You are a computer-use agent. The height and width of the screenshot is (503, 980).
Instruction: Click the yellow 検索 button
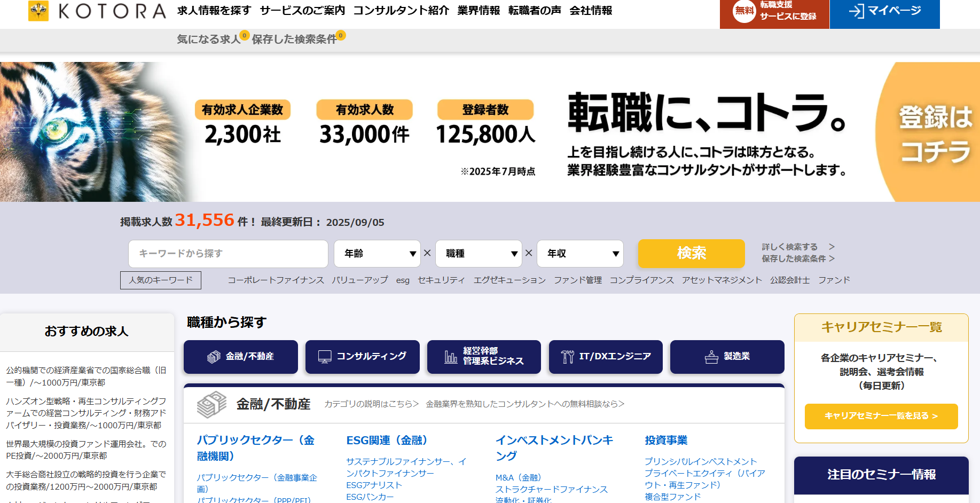click(692, 253)
